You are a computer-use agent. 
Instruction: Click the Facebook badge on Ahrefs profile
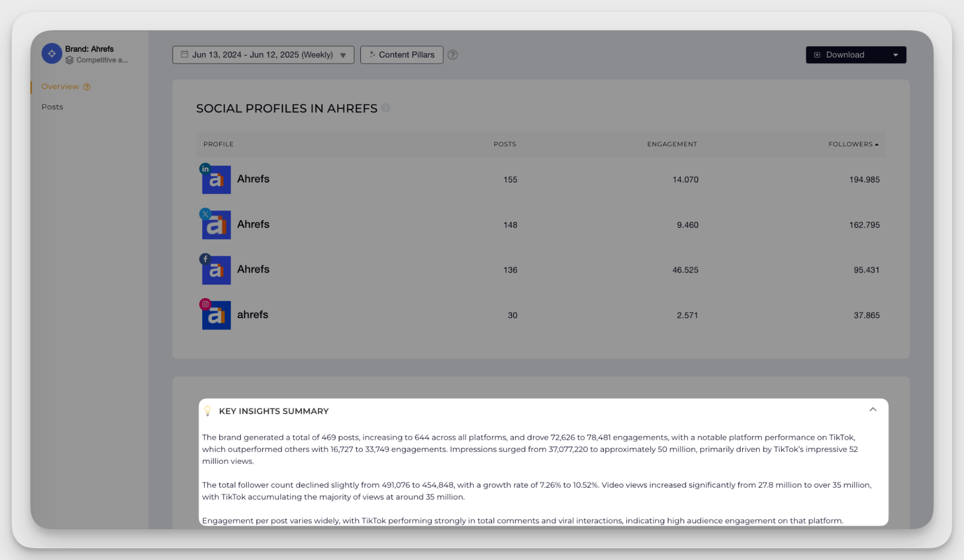[205, 259]
